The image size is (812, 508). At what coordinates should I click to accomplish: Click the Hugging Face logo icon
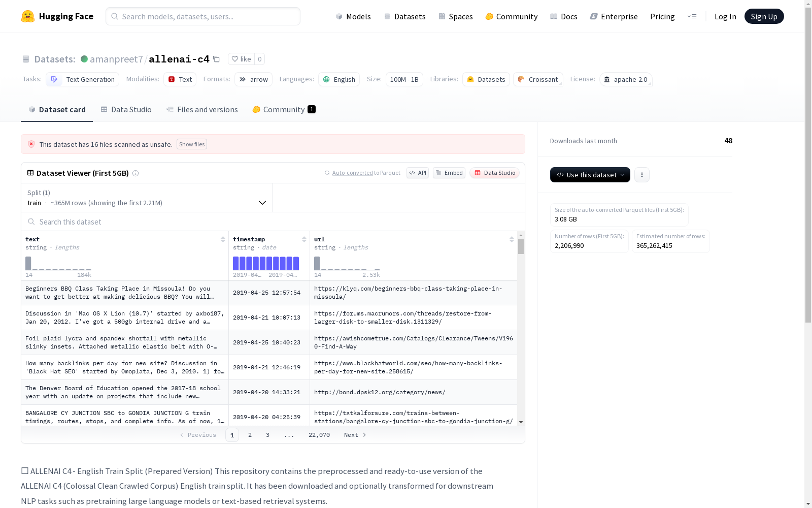pos(28,16)
